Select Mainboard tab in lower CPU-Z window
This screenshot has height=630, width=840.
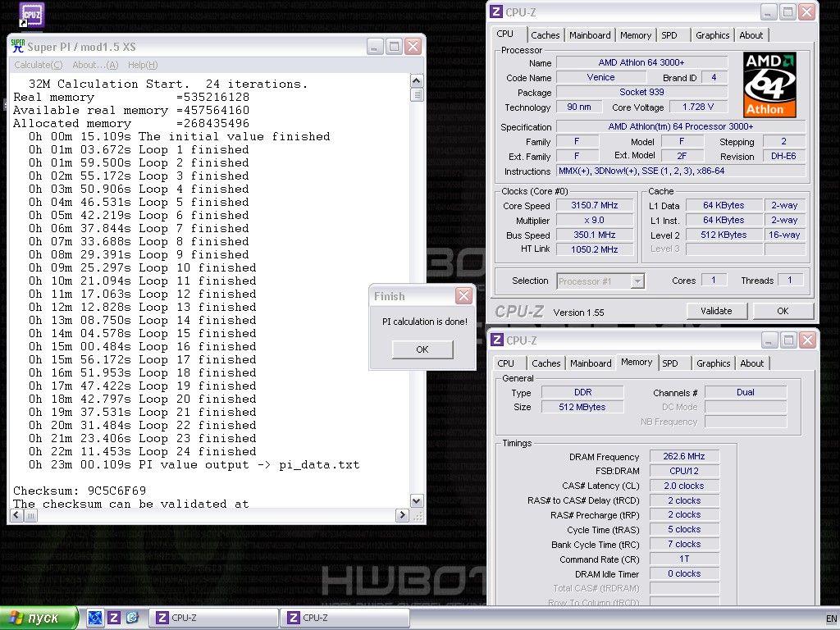[x=591, y=363]
